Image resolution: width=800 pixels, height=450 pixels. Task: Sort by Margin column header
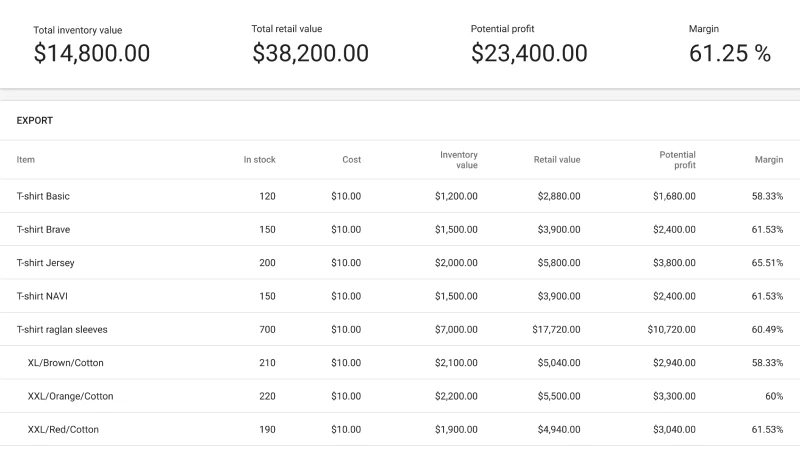[x=769, y=160]
